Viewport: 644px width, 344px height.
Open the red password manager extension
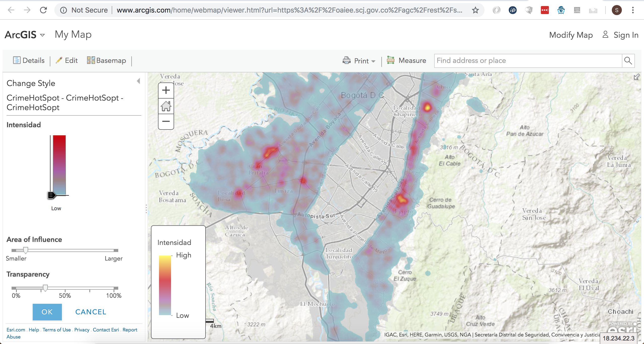tap(545, 10)
